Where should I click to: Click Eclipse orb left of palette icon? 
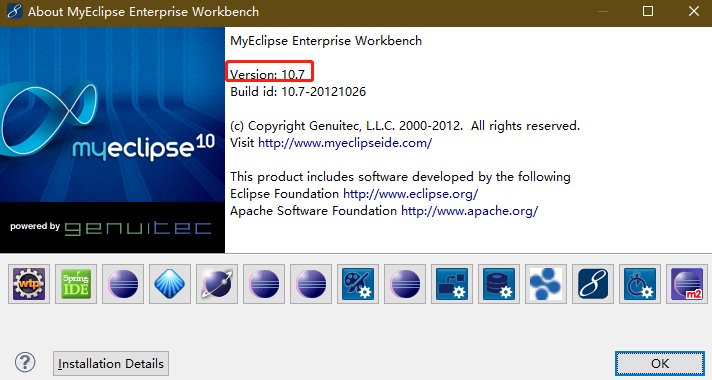point(311,284)
